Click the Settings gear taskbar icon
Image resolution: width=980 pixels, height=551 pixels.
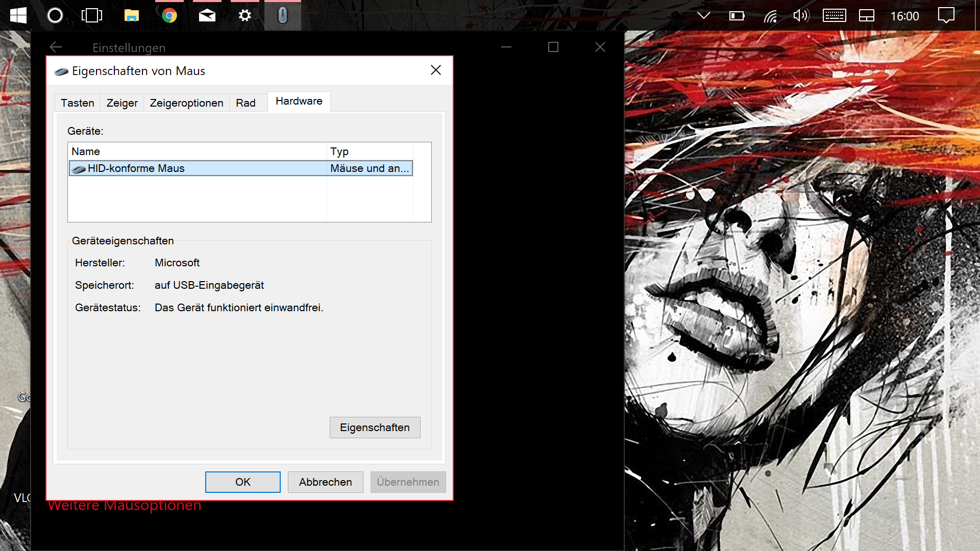click(245, 15)
